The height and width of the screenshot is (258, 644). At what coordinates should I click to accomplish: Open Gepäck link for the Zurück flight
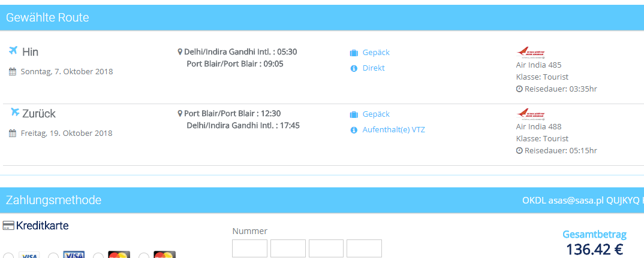click(x=376, y=114)
